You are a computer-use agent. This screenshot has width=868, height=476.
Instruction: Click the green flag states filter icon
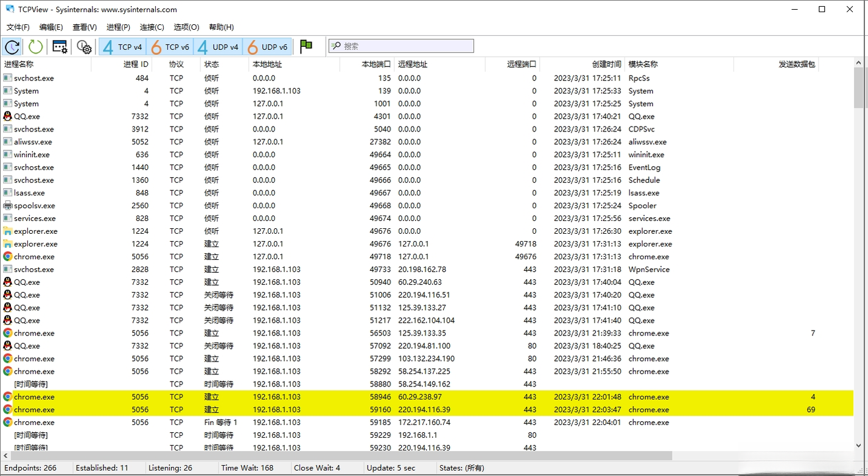306,46
